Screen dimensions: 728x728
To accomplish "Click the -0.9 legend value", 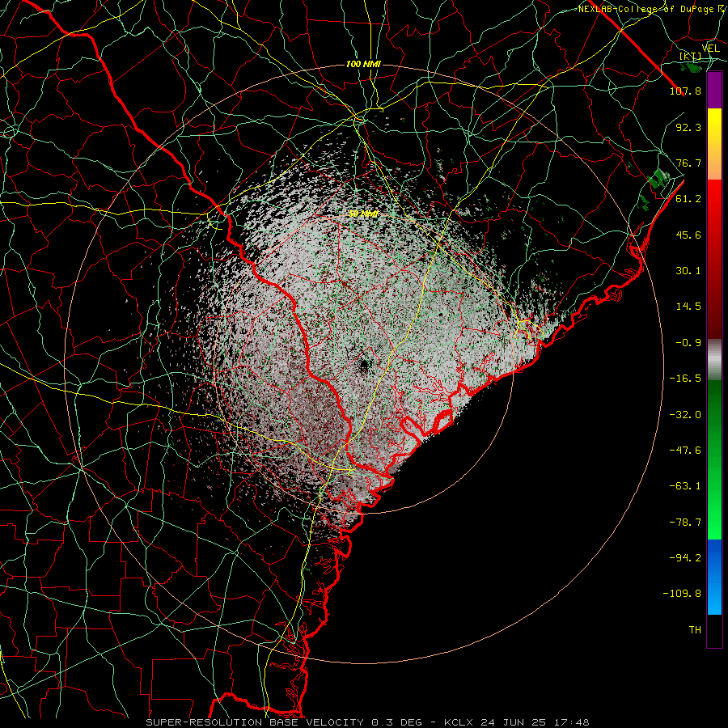I will (x=688, y=343).
